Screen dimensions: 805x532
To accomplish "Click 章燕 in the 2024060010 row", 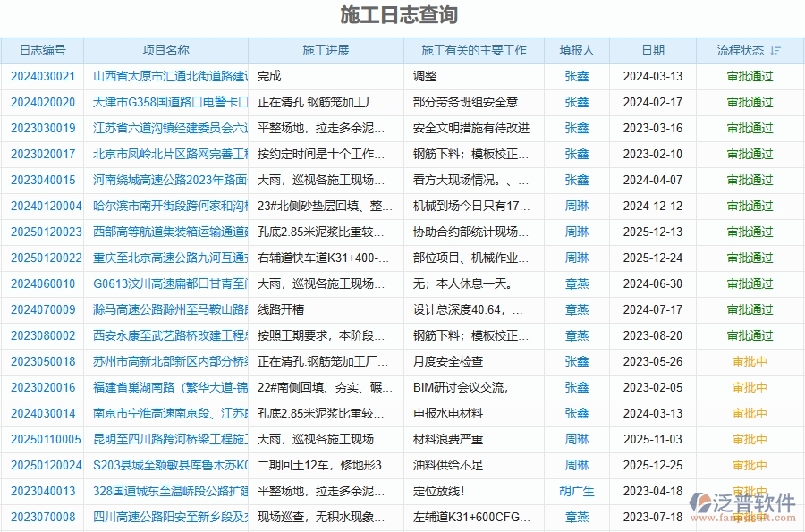I will coord(575,283).
